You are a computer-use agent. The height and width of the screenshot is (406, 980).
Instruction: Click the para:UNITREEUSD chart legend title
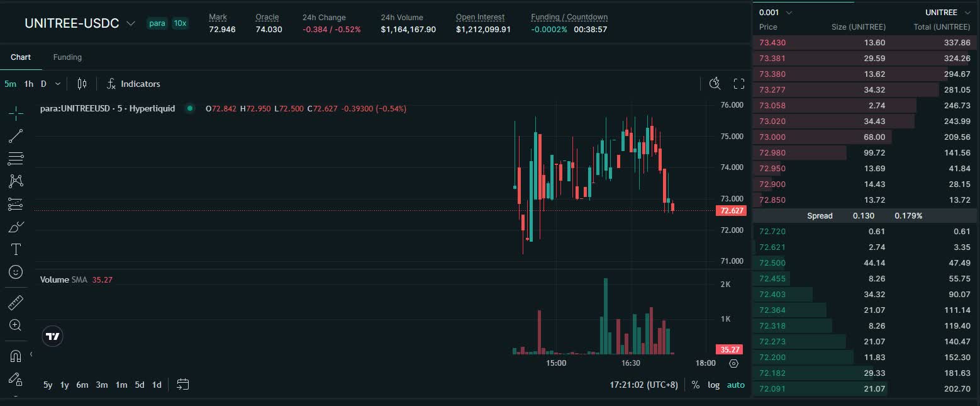pyautogui.click(x=108, y=108)
